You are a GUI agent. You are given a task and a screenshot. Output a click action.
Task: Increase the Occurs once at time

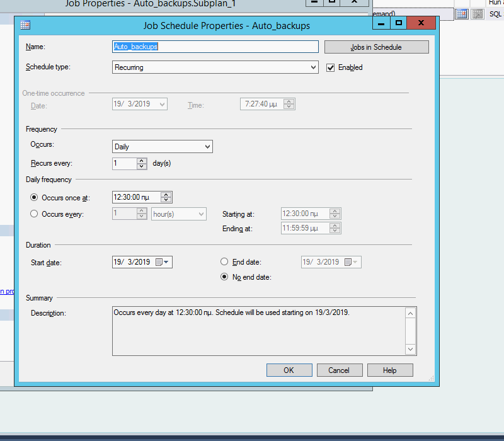tap(166, 195)
